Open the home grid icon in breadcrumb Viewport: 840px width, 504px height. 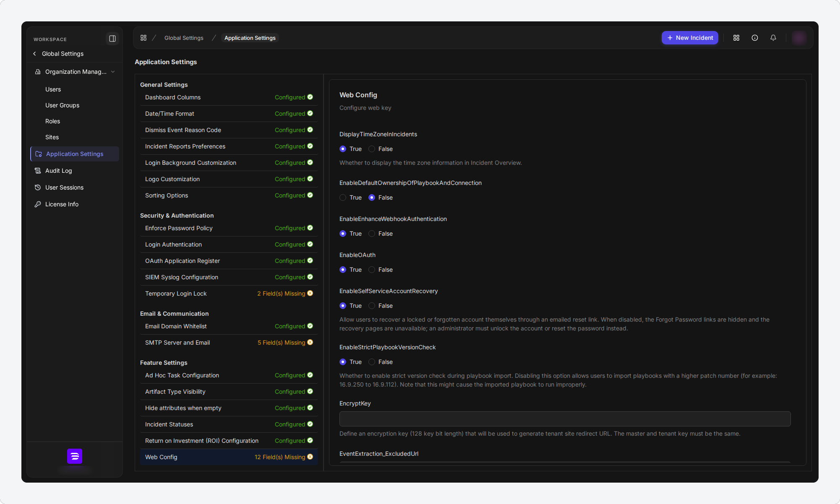[143, 38]
